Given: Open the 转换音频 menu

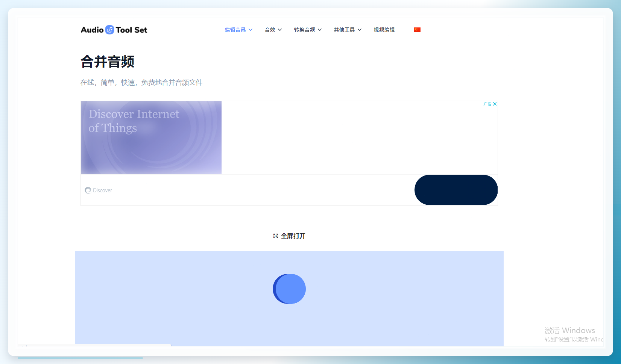Looking at the screenshot, I should (x=304, y=30).
